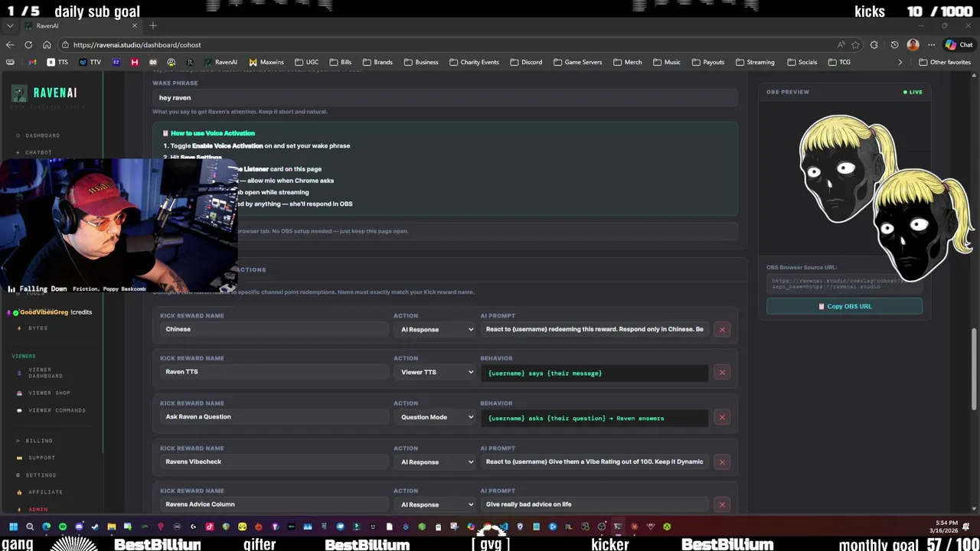Viewport: 980px width, 551px height.
Task: Open Action dropdown for Raven TTS
Action: (436, 373)
